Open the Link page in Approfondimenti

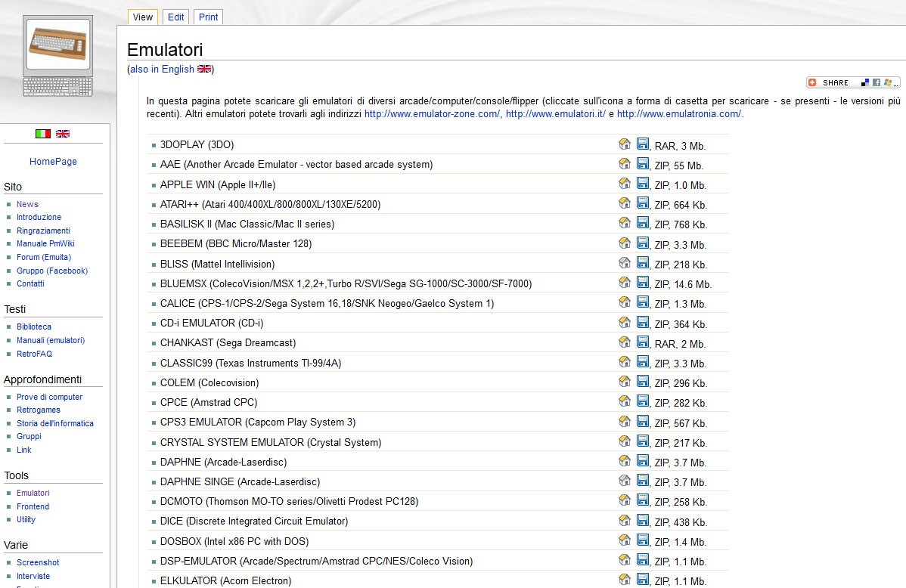pyautogui.click(x=23, y=450)
